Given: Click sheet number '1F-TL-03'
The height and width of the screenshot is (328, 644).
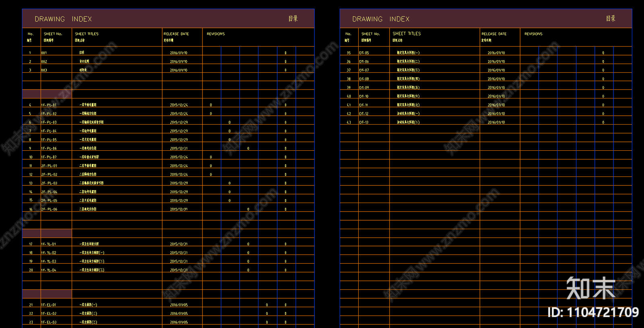Looking at the screenshot, I should 49,261.
